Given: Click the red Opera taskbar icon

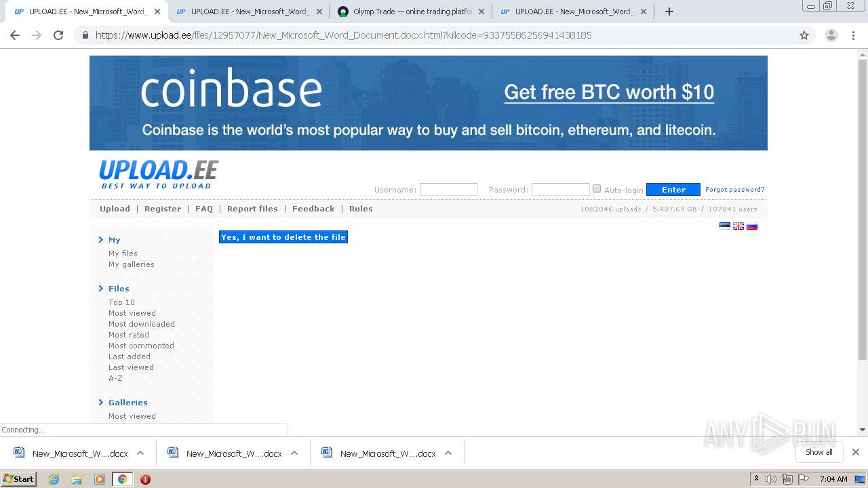Looking at the screenshot, I should (x=145, y=479).
